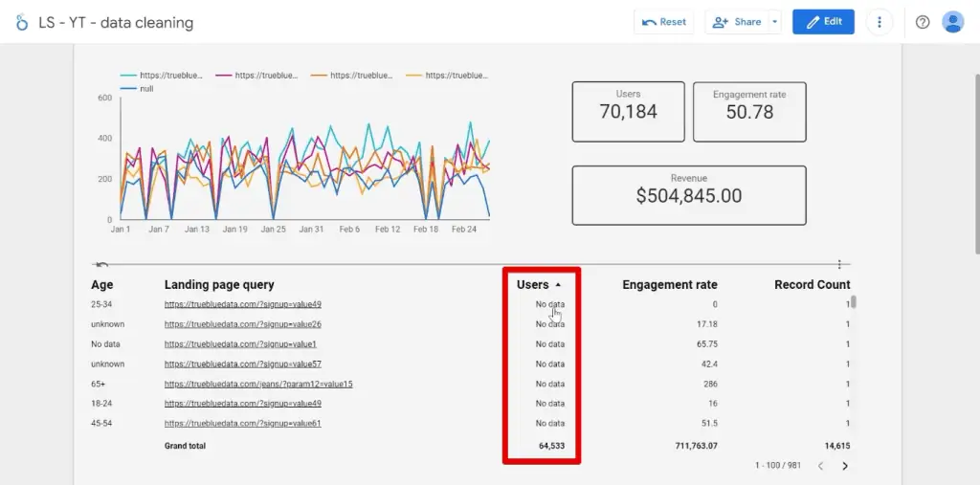
Task: Open the help menu icon
Action: point(922,22)
